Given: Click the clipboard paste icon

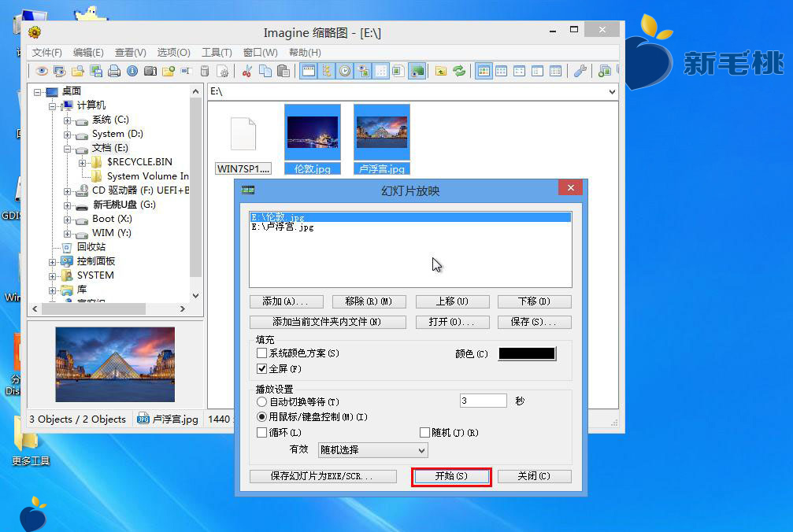Looking at the screenshot, I should (283, 72).
